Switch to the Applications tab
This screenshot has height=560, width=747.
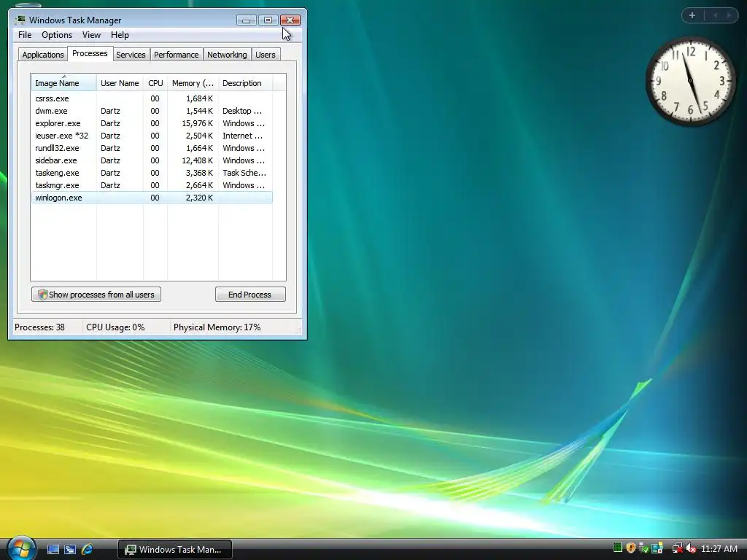click(43, 55)
